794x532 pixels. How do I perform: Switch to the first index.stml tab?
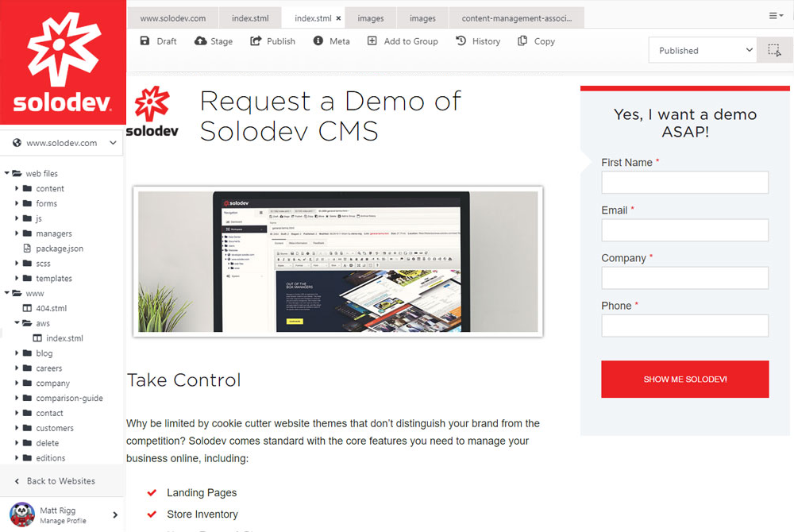pos(250,18)
